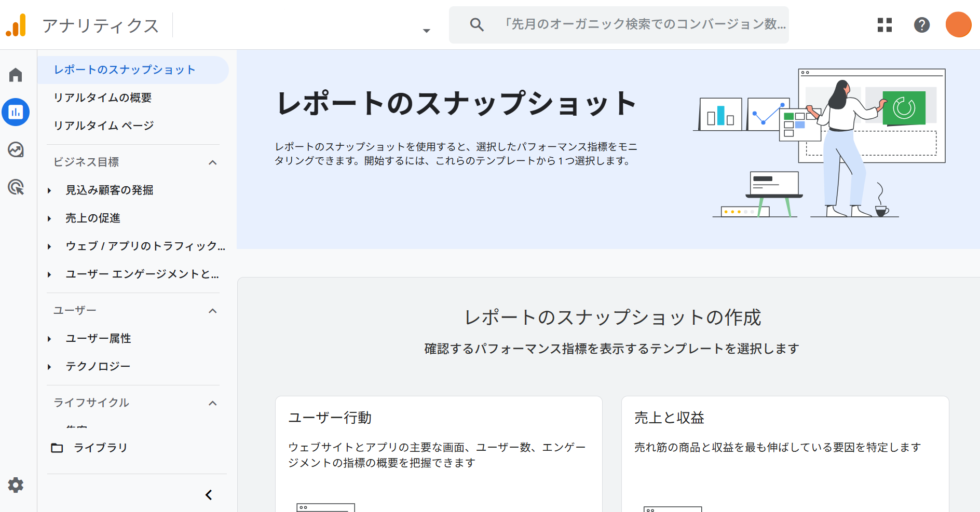
Task: Open the orange account avatar
Action: 958,25
